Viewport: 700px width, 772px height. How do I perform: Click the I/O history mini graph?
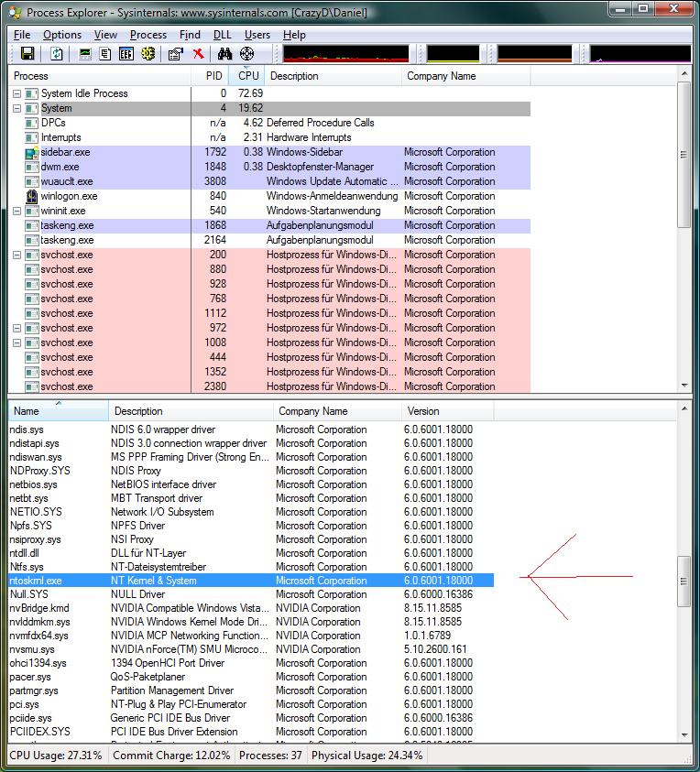point(534,54)
